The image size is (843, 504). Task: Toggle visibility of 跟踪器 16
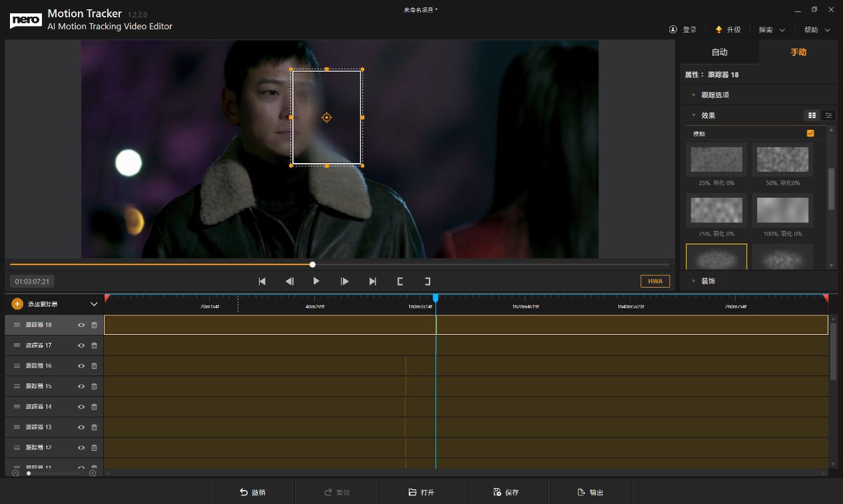pos(81,366)
